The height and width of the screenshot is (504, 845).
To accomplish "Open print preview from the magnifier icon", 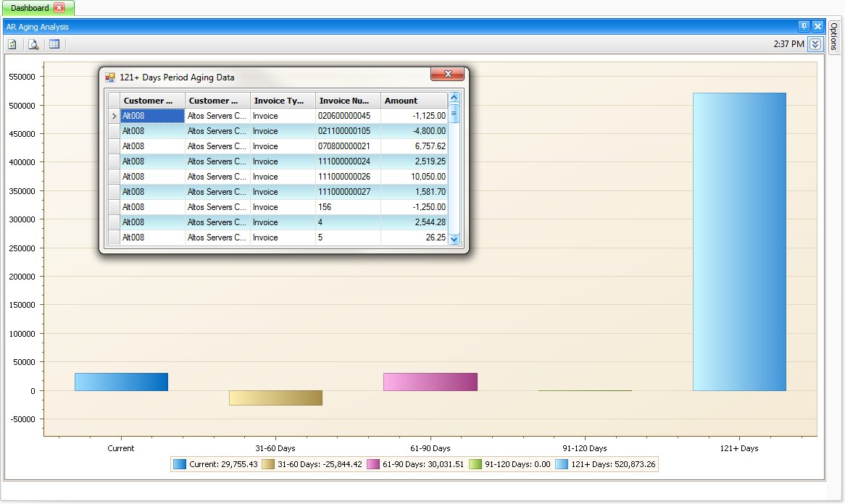I will (33, 44).
